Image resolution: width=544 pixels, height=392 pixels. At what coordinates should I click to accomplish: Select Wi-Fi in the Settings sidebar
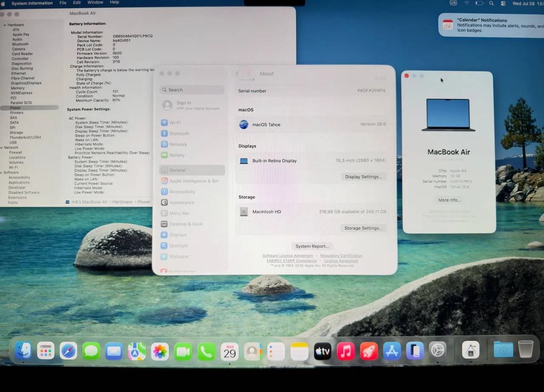[192, 122]
